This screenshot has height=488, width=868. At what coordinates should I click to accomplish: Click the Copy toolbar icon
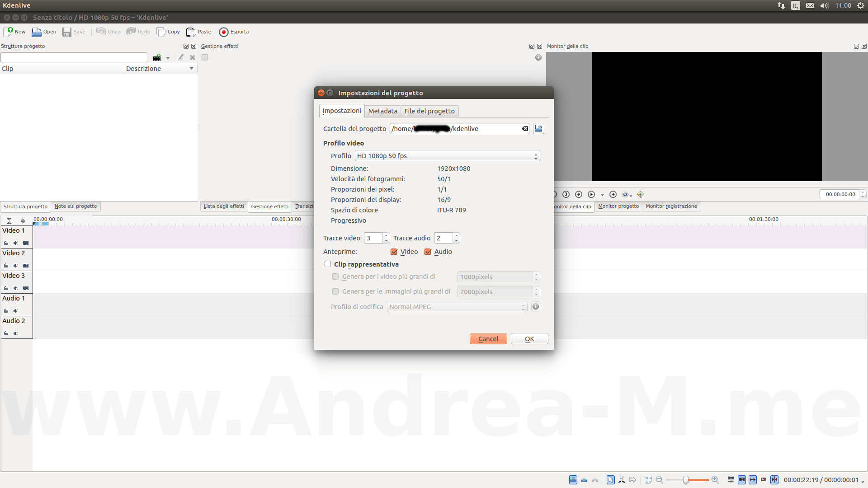pos(161,32)
